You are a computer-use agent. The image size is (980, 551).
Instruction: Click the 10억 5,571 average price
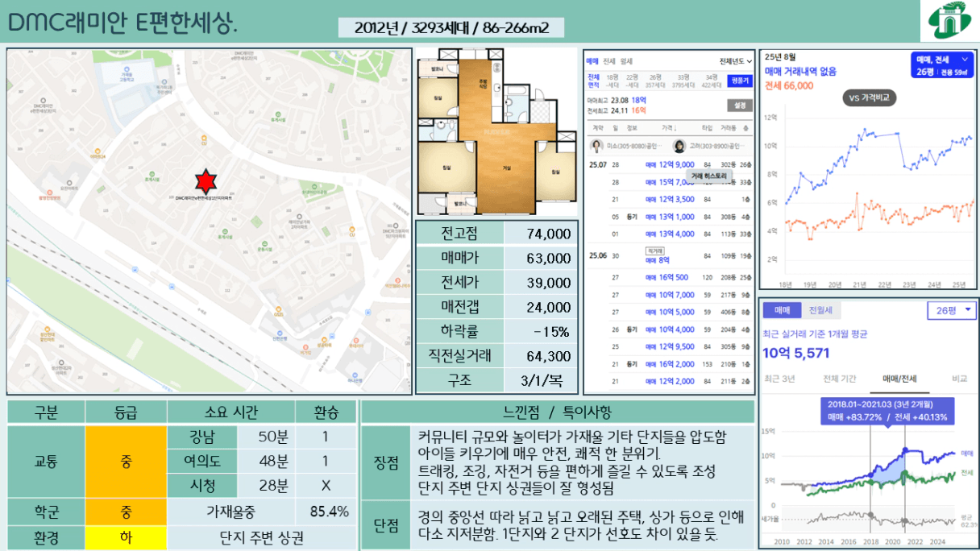pyautogui.click(x=795, y=353)
